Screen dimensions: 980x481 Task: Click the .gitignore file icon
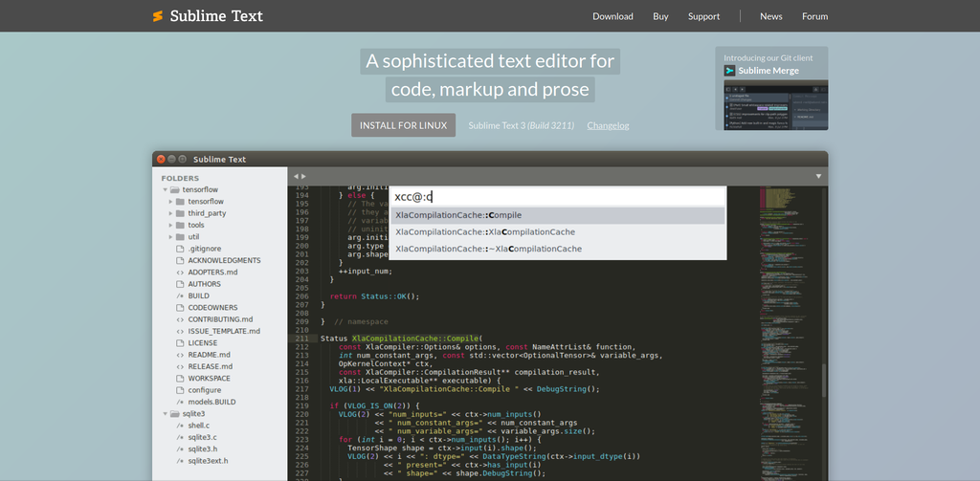180,249
